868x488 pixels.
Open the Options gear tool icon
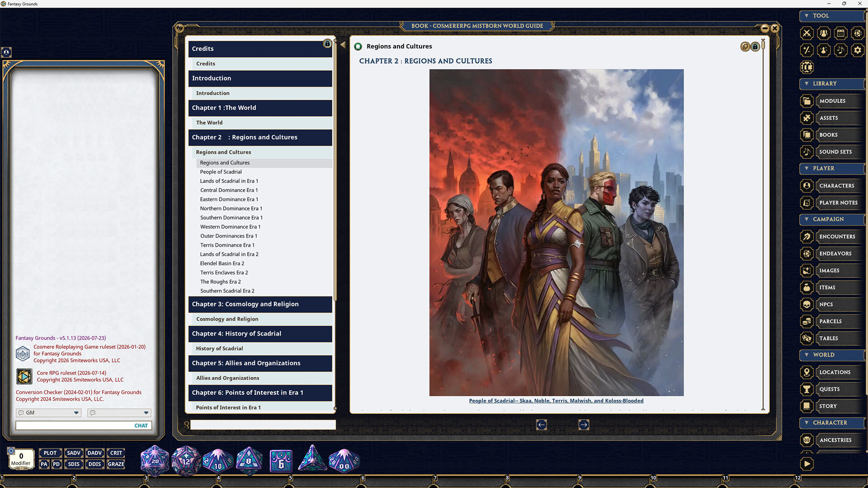pyautogui.click(x=857, y=50)
